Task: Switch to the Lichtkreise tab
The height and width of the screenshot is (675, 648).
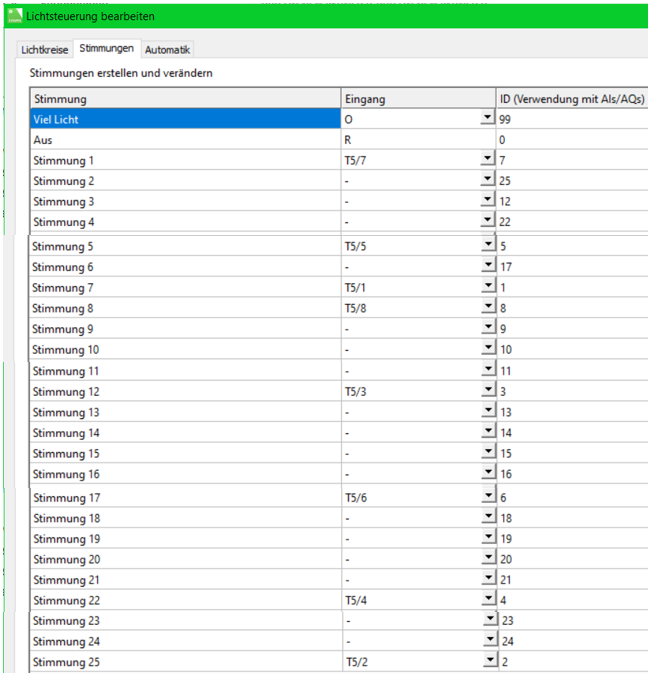Action: [x=44, y=50]
